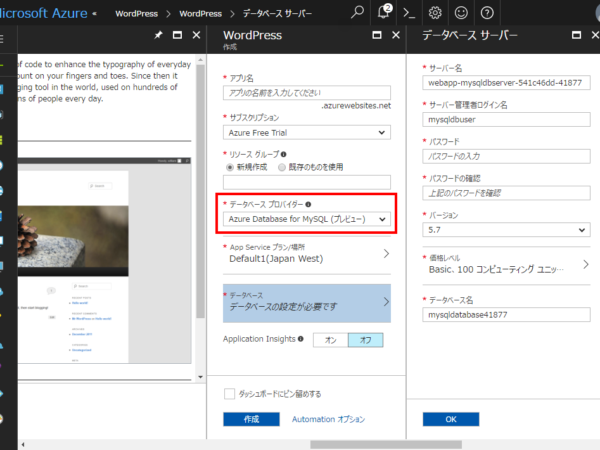This screenshot has width=600, height=450.
Task: Open help question mark icon
Action: point(487,13)
